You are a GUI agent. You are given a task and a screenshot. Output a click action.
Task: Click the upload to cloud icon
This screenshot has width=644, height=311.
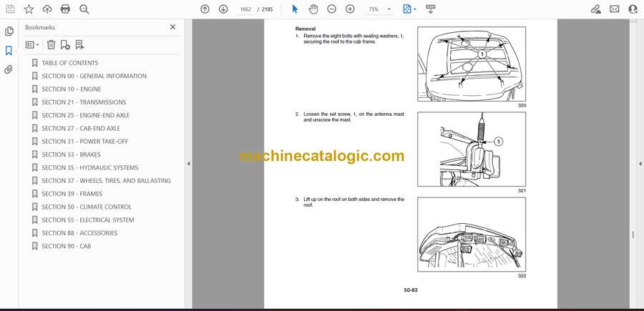pos(47,9)
